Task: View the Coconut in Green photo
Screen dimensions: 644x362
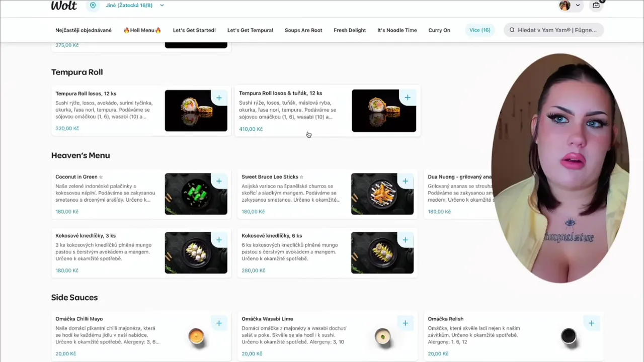Action: [196, 194]
